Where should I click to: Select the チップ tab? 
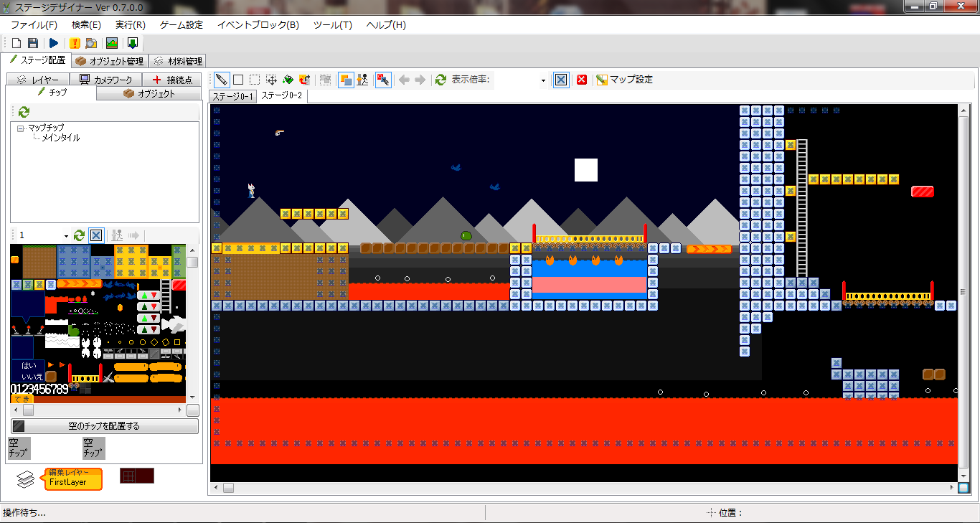(x=52, y=93)
